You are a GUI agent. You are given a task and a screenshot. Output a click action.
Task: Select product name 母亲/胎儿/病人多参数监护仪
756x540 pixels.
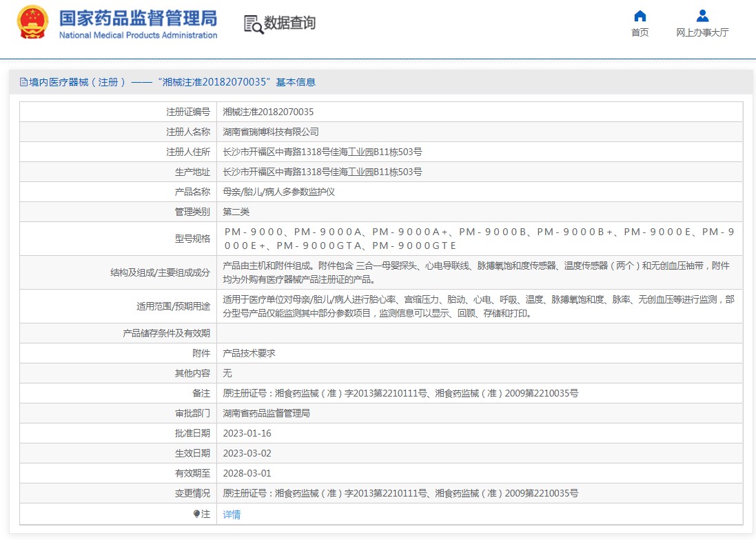(x=278, y=192)
